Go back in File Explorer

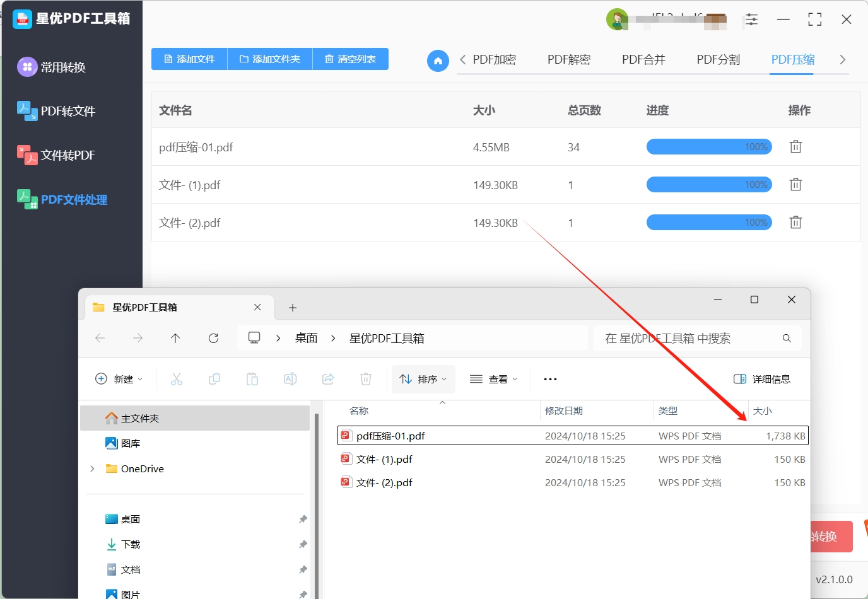coord(100,339)
